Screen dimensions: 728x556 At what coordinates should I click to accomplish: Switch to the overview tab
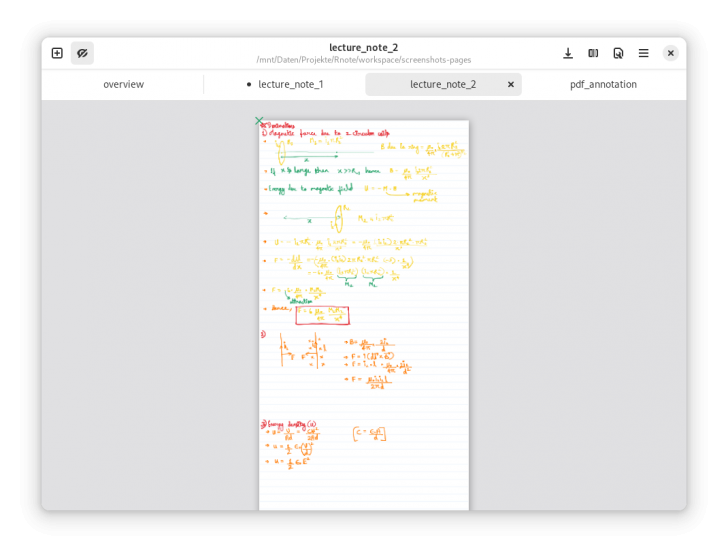[x=124, y=84]
